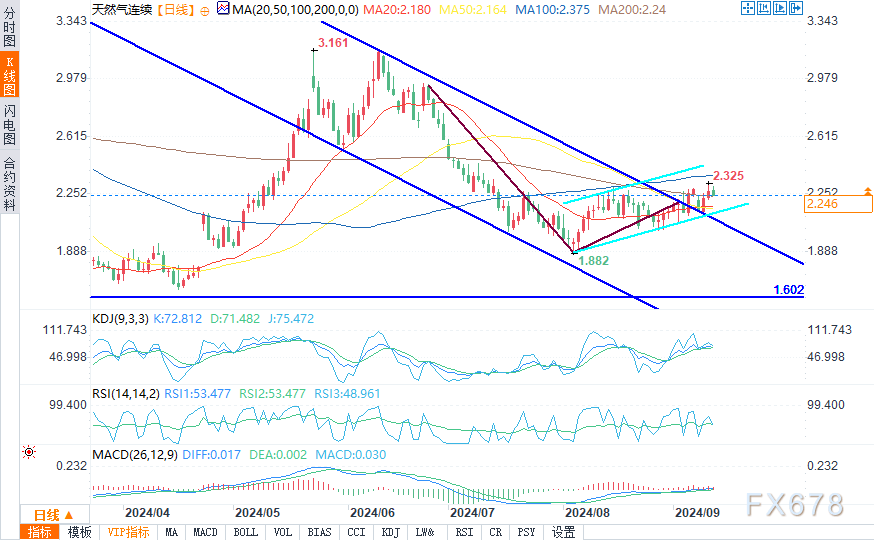Click the 1.602 horizontal support line

pos(447,297)
